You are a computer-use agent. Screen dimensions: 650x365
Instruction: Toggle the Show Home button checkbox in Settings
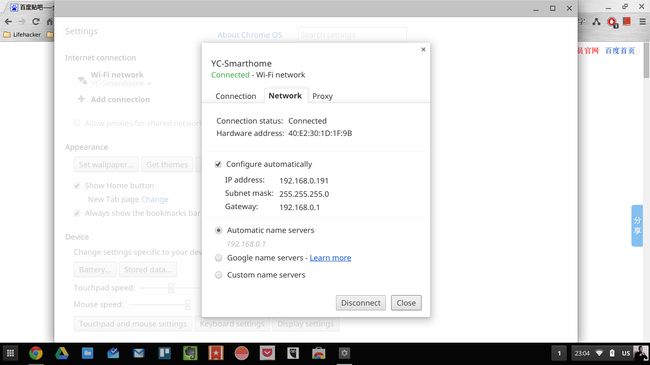pyautogui.click(x=77, y=185)
